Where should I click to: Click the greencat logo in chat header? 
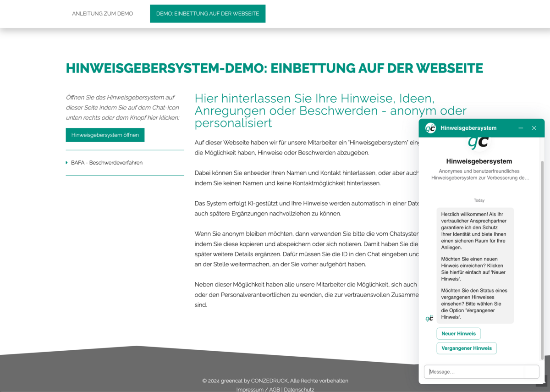[x=430, y=128]
